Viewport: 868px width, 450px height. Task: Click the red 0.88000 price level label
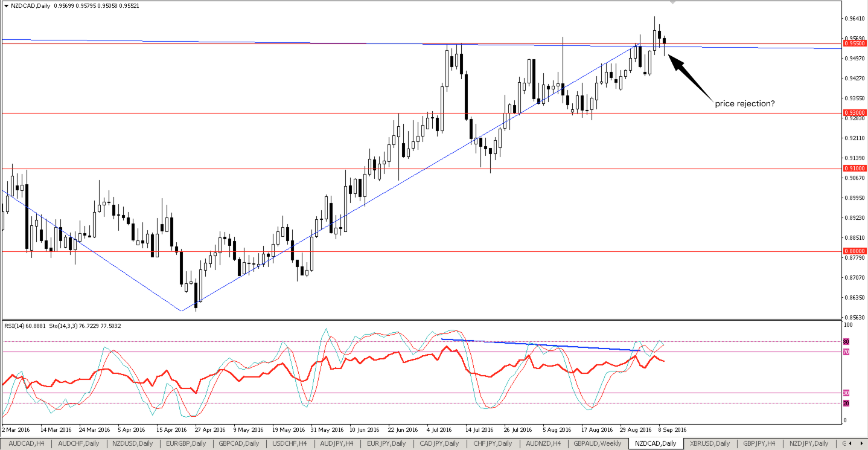tap(854, 251)
